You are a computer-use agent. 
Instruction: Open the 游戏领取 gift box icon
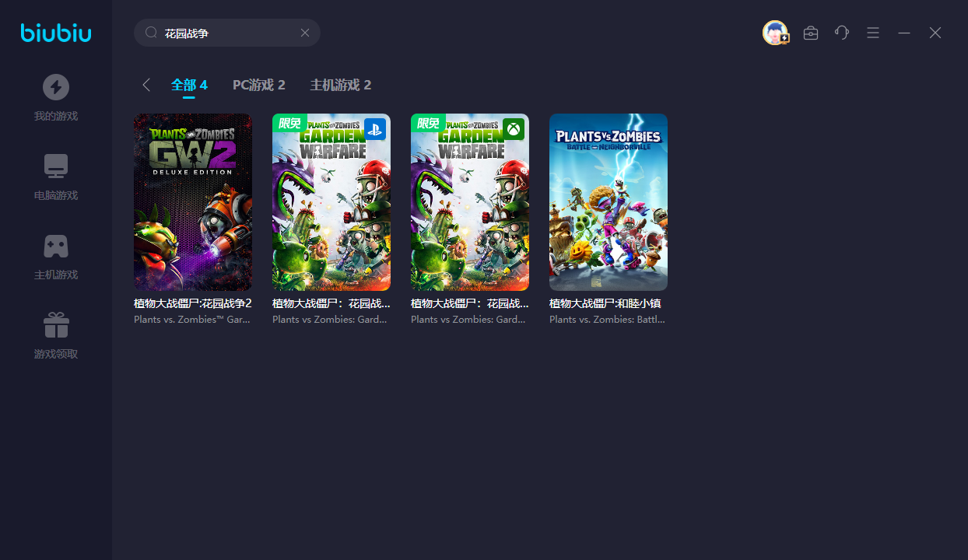tap(56, 324)
